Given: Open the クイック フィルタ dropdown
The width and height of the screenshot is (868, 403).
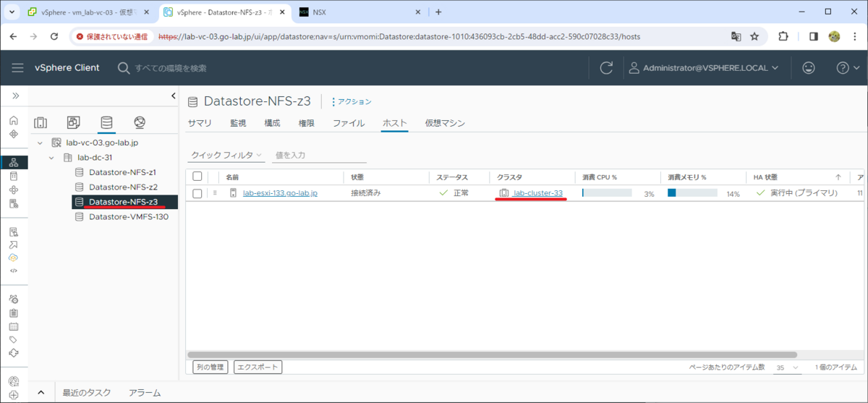Looking at the screenshot, I should 227,156.
